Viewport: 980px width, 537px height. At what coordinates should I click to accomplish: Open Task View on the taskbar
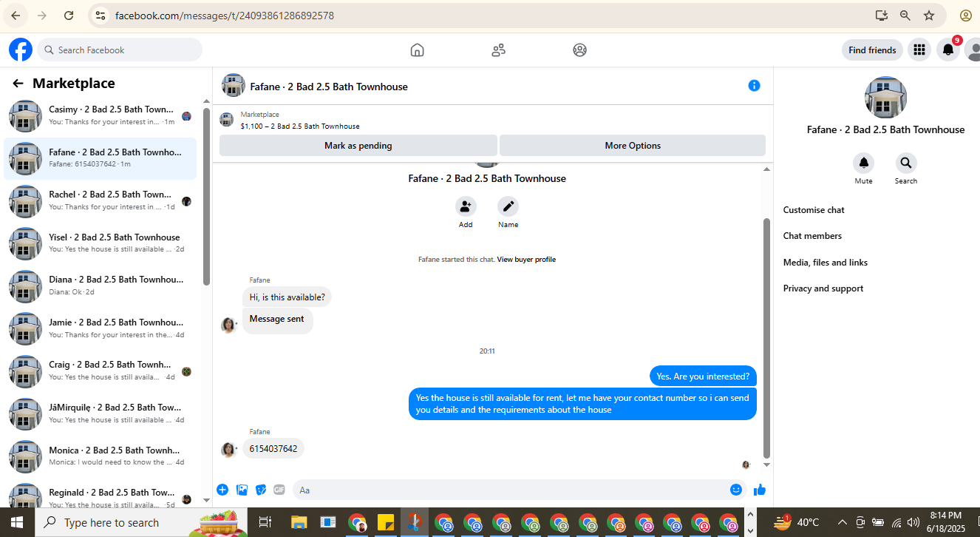coord(265,522)
